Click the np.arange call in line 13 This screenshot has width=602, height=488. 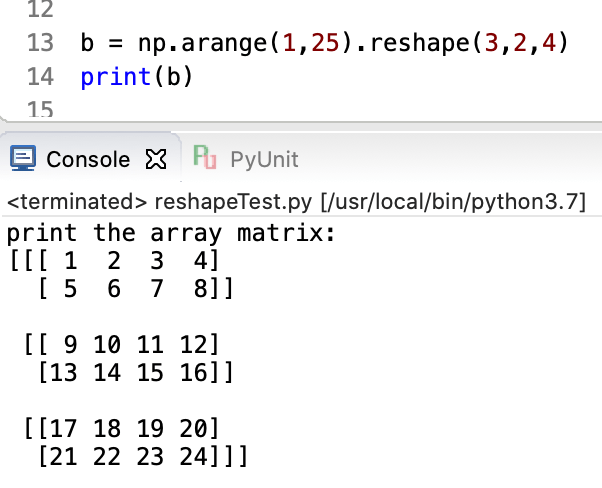click(200, 44)
